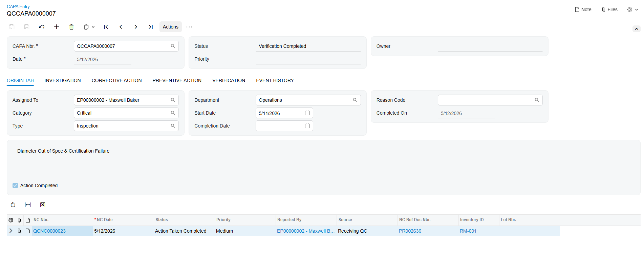Open CAPA Nbr. lookup search icon
This screenshot has width=644, height=273.
pyautogui.click(x=173, y=46)
